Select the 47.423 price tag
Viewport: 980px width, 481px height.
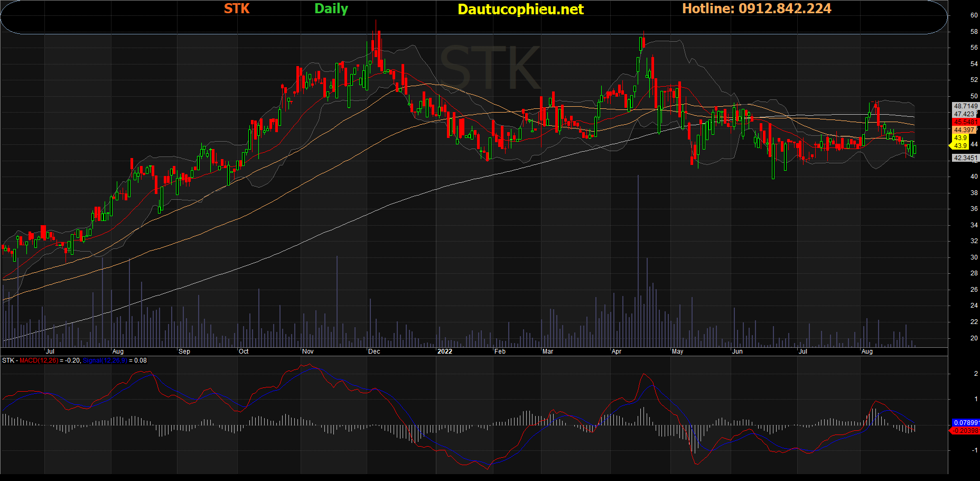pos(964,114)
